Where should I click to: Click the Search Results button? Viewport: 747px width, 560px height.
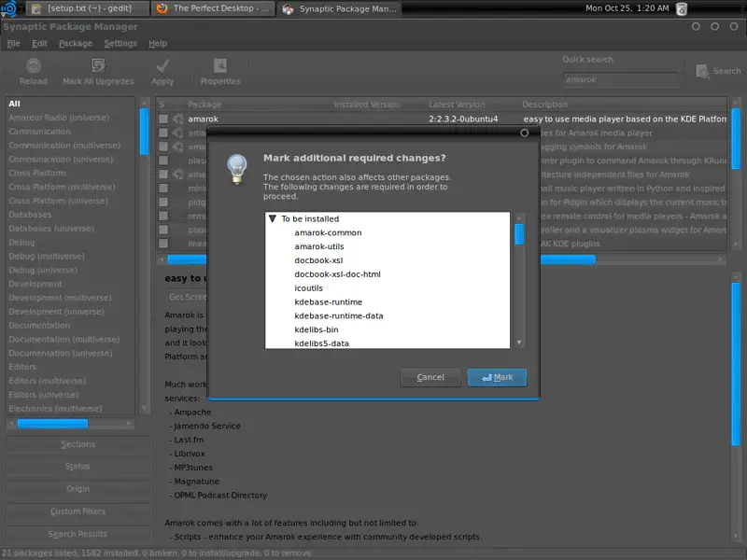(x=78, y=534)
